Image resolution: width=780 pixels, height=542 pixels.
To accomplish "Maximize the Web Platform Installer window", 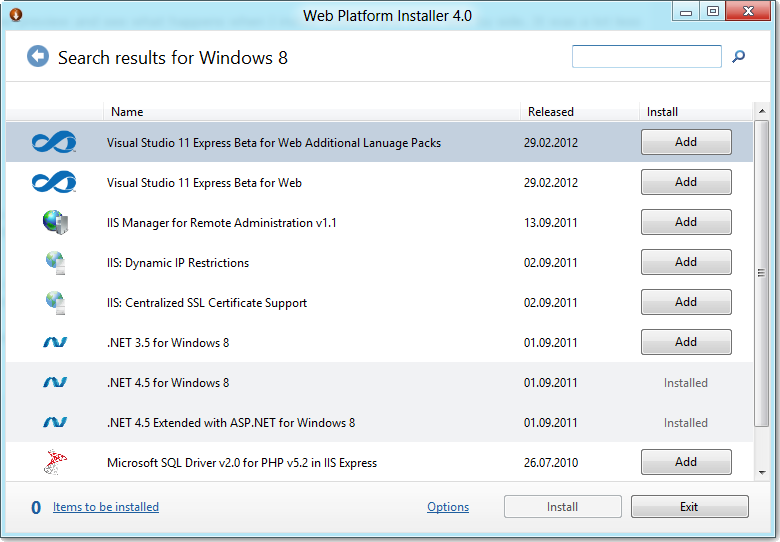I will [712, 11].
